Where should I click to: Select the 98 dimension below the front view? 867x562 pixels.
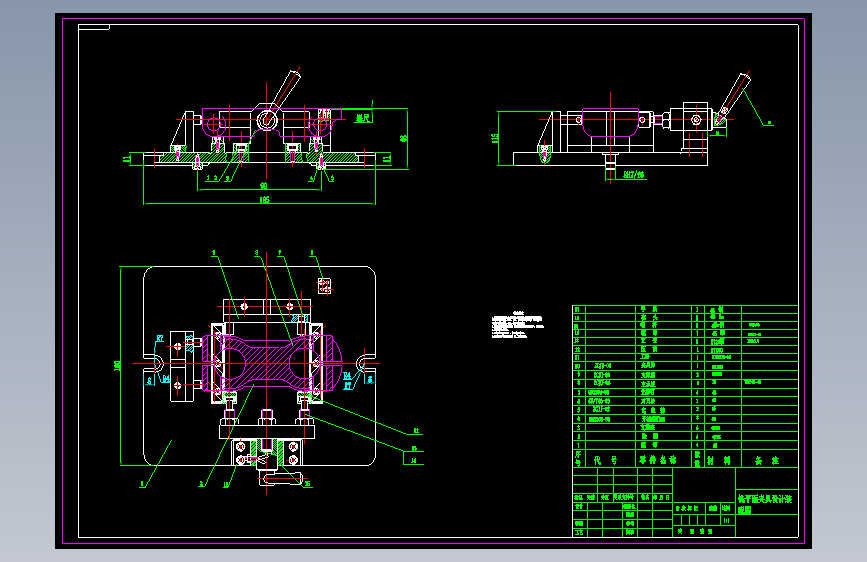[264, 186]
